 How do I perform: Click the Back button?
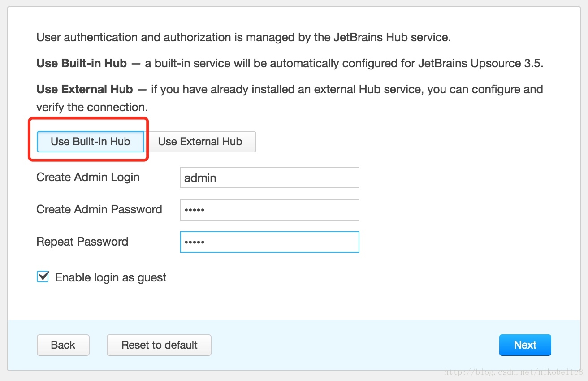point(63,345)
